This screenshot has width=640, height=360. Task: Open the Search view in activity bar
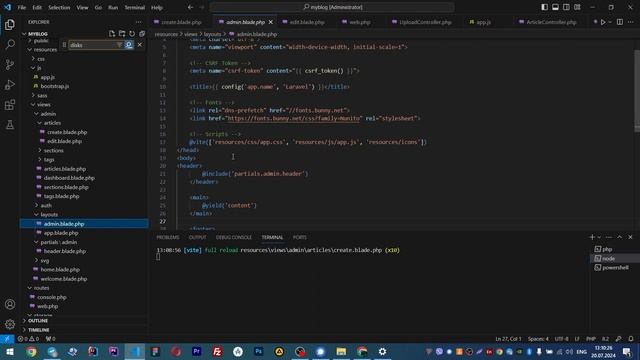click(x=10, y=44)
